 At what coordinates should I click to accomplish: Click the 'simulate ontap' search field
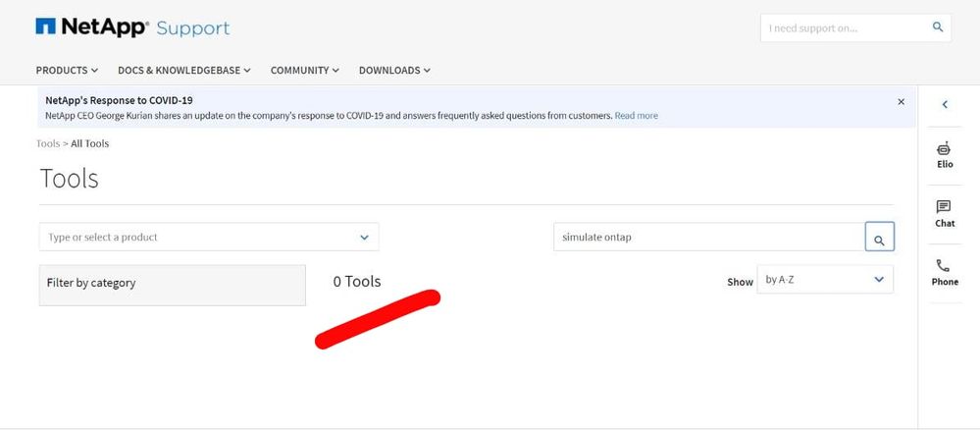tap(709, 237)
